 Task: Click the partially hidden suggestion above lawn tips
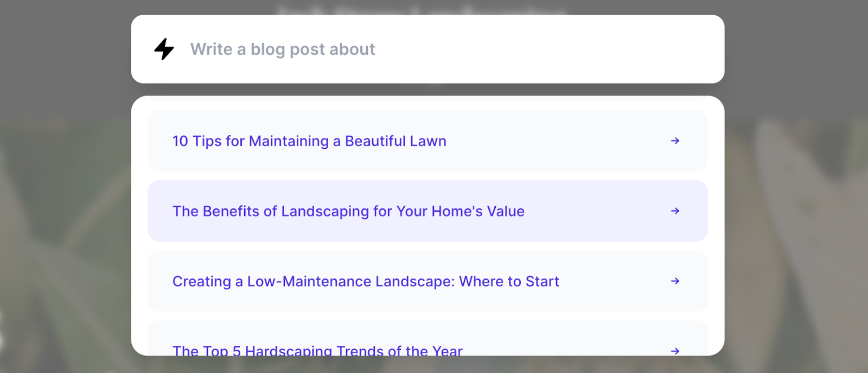(427, 99)
